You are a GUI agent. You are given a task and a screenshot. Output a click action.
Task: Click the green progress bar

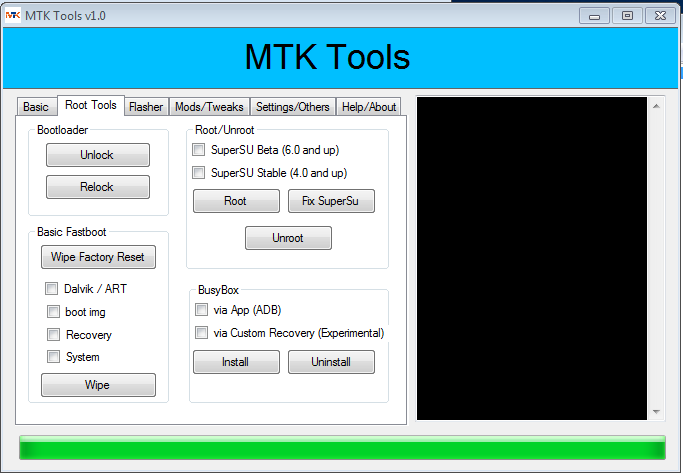(342, 447)
